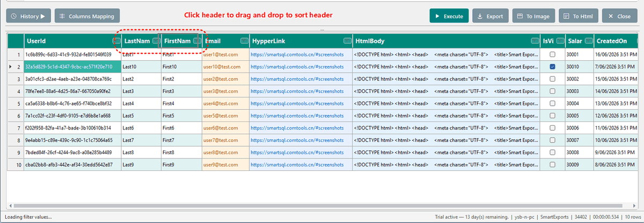The image size is (644, 223).
Task: Click the email user8@test.com
Action: [220, 152]
